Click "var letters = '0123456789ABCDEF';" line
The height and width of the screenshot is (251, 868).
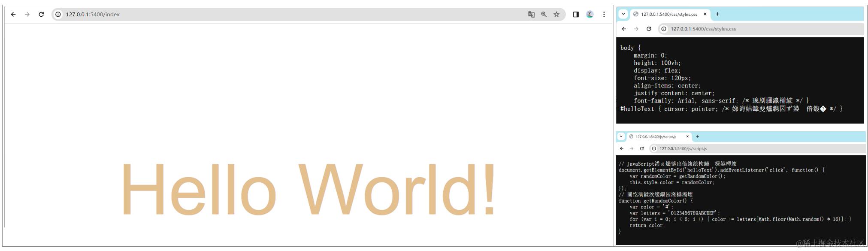click(x=675, y=213)
